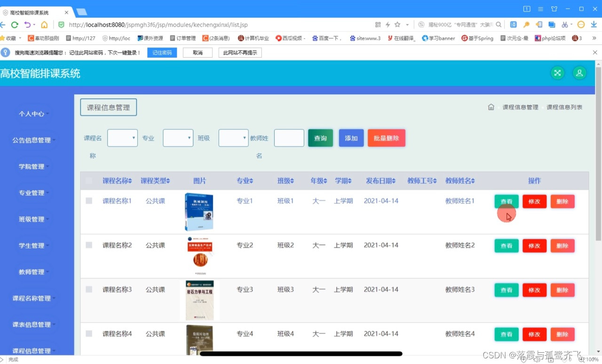
Task: Open 学生管理 sidebar menu
Action: coord(34,245)
